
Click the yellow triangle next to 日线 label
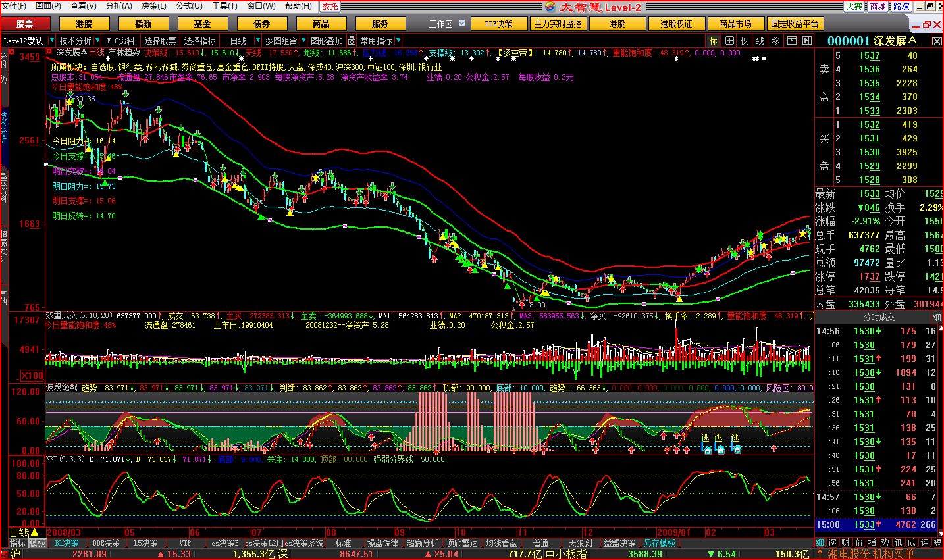[35, 532]
